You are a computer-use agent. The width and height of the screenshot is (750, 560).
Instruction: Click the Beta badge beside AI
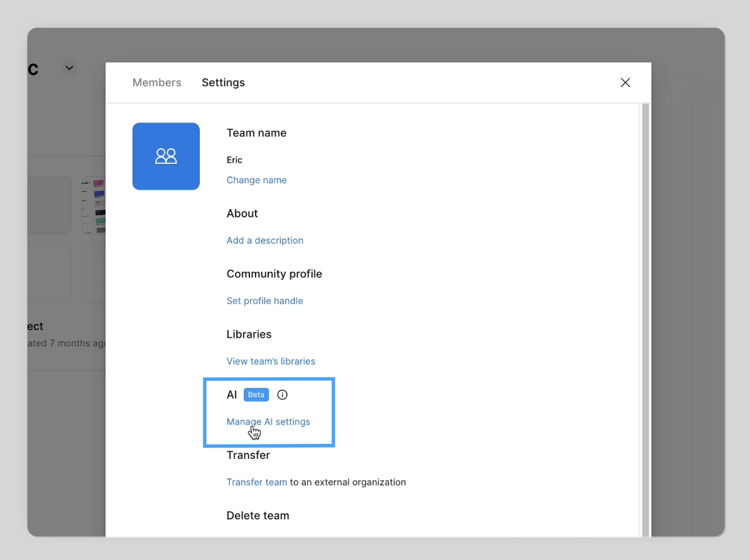point(256,394)
